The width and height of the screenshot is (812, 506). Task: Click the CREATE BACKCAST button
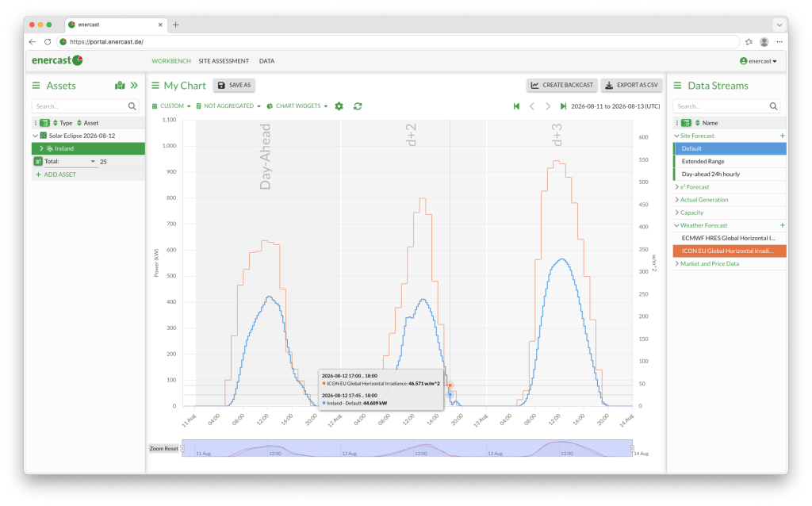pyautogui.click(x=562, y=86)
